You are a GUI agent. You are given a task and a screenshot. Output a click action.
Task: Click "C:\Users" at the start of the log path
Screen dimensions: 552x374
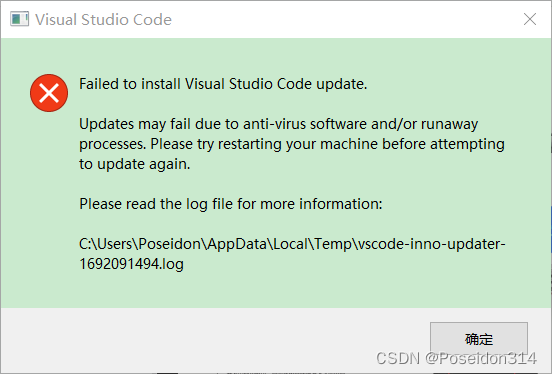[x=105, y=244]
